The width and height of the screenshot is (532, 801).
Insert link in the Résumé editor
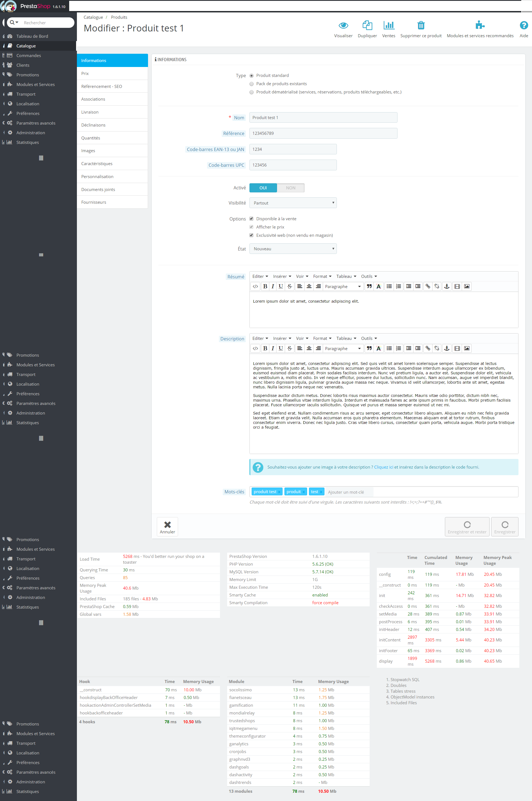click(x=428, y=286)
